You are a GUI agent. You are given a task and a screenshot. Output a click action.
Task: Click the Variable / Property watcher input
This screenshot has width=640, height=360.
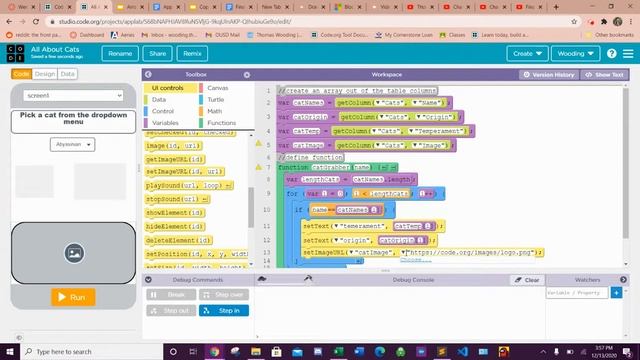[577, 293]
